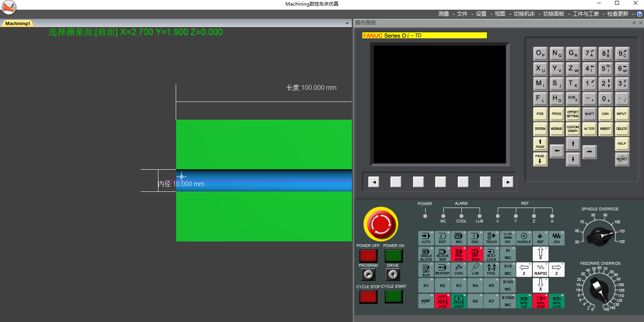This screenshot has width=644, height=322.
Task: Toggle DRY RUN mode
Action: [426, 270]
